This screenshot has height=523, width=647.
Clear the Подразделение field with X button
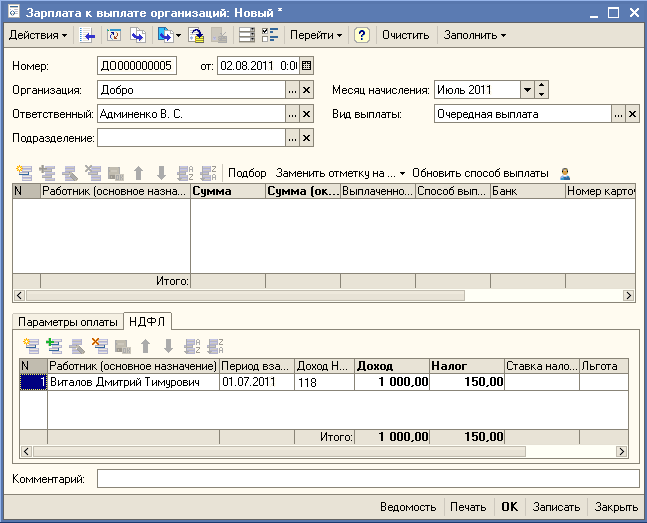point(307,138)
